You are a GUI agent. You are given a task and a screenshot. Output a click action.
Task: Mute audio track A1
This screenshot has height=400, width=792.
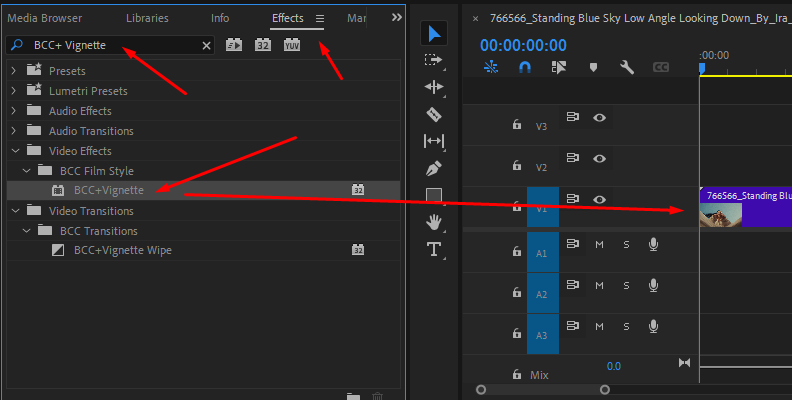[x=599, y=244]
